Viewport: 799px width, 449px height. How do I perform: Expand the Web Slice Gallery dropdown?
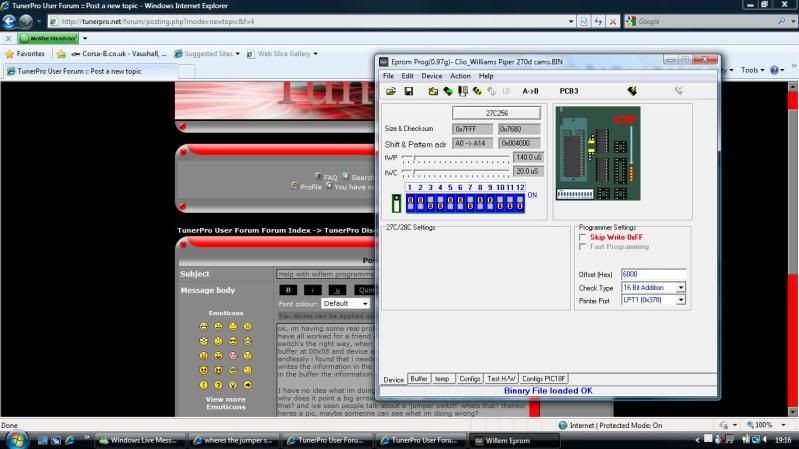point(315,54)
